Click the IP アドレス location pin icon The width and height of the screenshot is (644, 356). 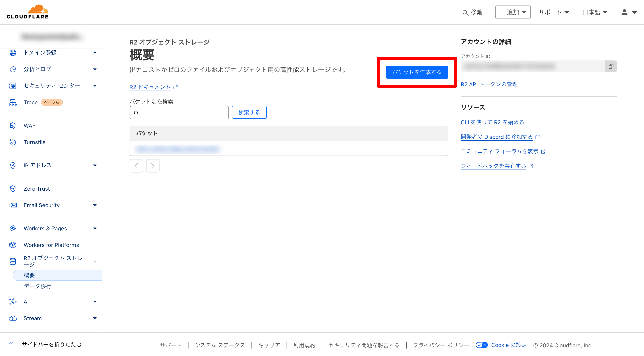click(x=13, y=166)
